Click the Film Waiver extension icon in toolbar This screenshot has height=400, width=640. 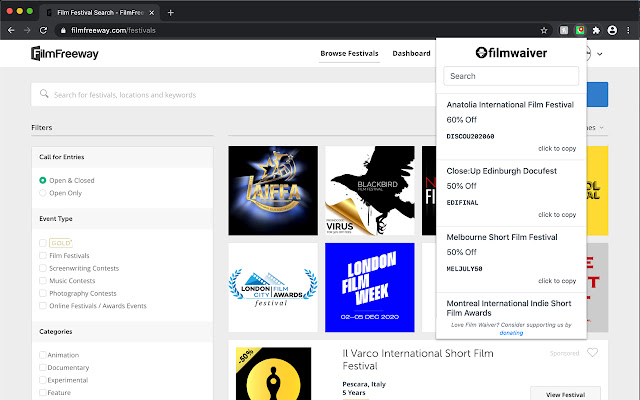point(581,31)
